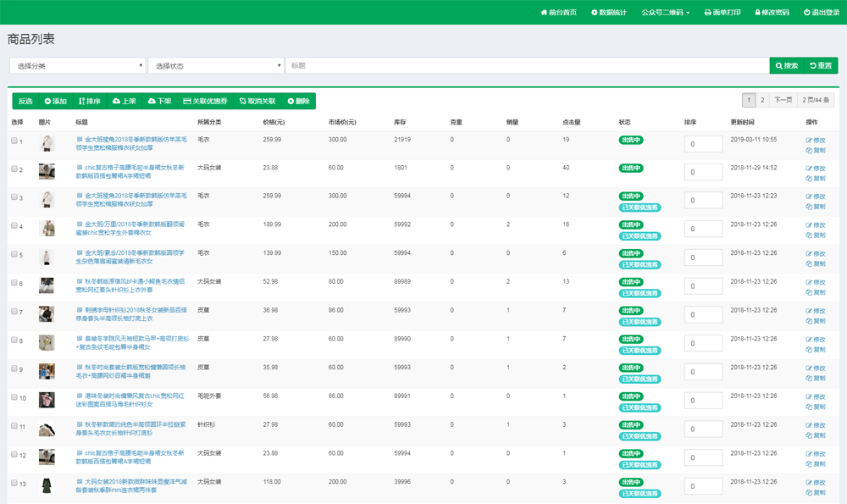Open the title link of product 13
Image resolution: width=847 pixels, height=504 pixels.
[x=131, y=485]
